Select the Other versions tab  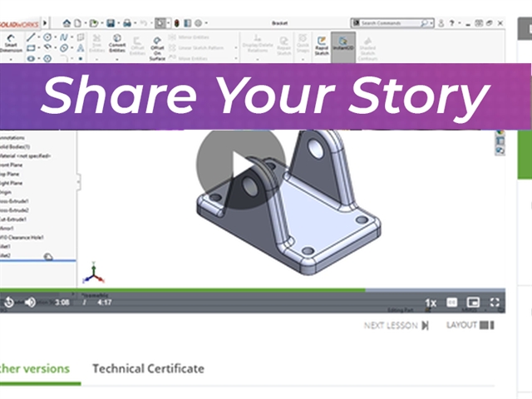tap(35, 368)
